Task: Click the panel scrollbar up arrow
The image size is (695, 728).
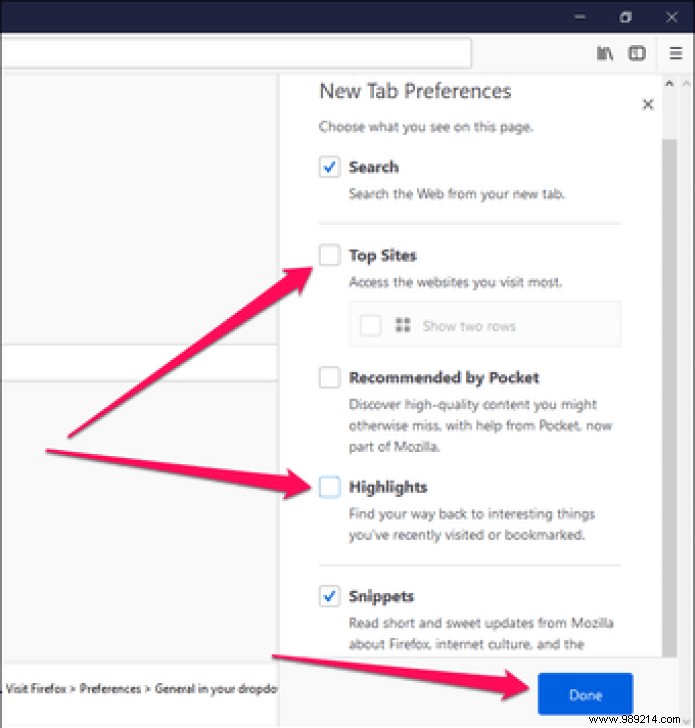Action: (669, 84)
